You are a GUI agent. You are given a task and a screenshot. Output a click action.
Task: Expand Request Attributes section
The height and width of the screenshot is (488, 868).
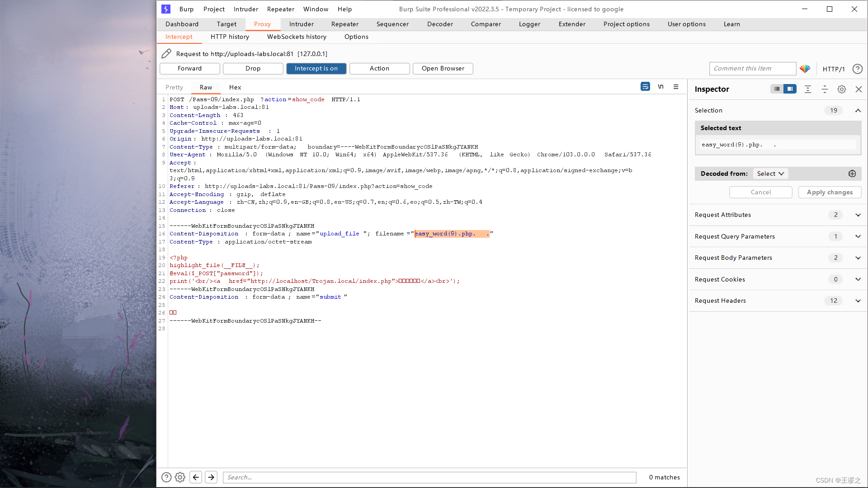858,215
